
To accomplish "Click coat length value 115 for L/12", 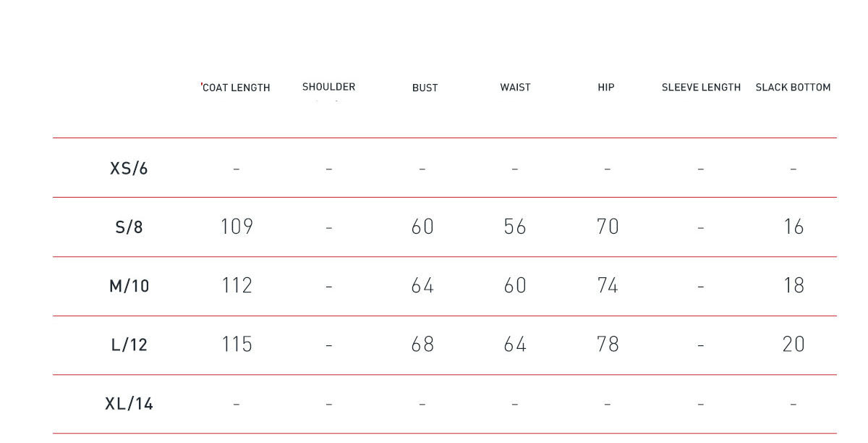I will (237, 345).
